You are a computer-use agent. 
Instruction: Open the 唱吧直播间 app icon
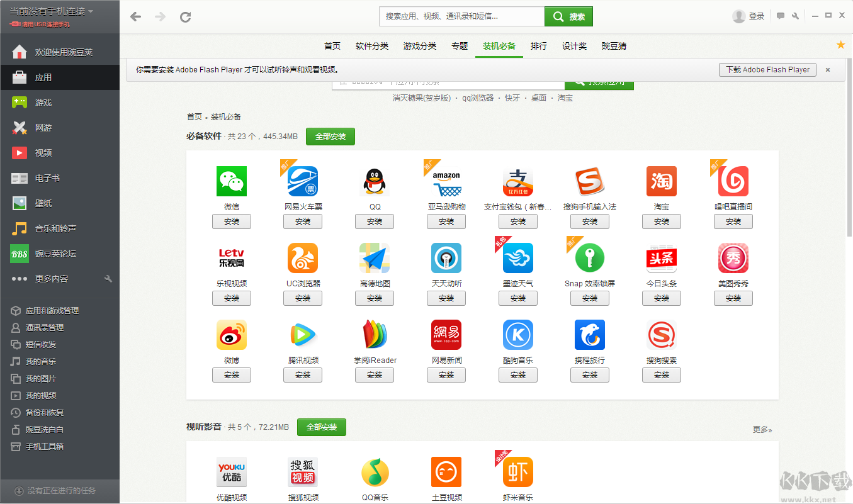(733, 181)
